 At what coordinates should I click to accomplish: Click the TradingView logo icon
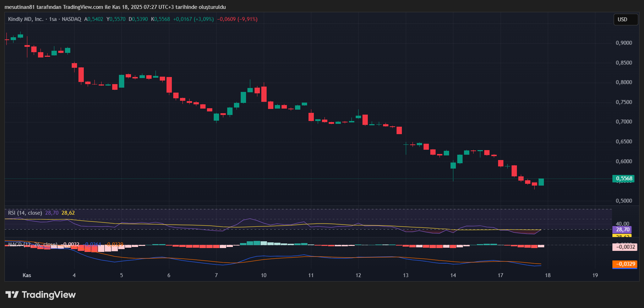(x=12, y=295)
